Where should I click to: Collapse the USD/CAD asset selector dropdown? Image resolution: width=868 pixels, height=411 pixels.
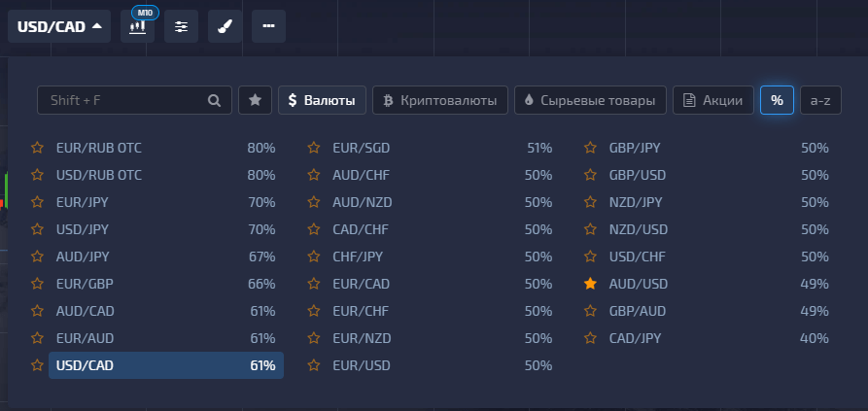click(x=58, y=26)
